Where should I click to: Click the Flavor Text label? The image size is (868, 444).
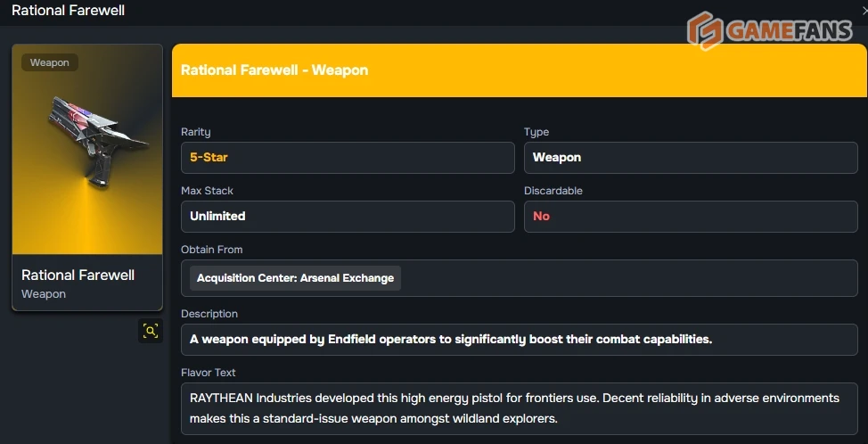tap(208, 373)
